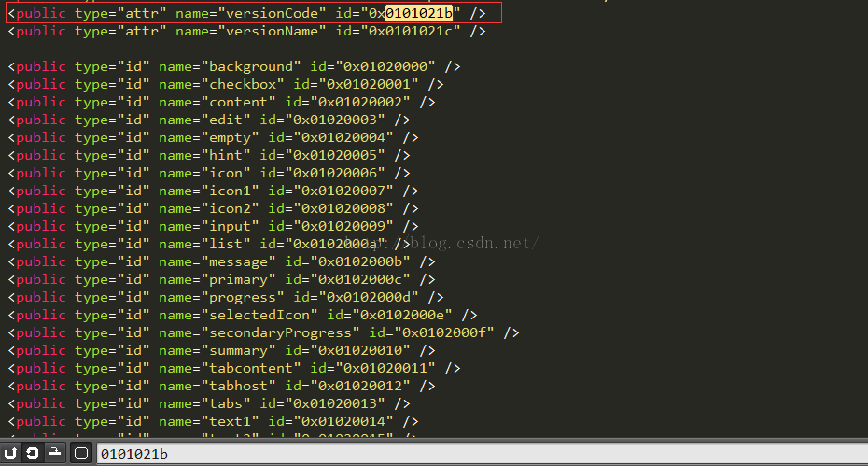Click the id value 0x01020014
The height and width of the screenshot is (466, 868).
click(x=343, y=421)
